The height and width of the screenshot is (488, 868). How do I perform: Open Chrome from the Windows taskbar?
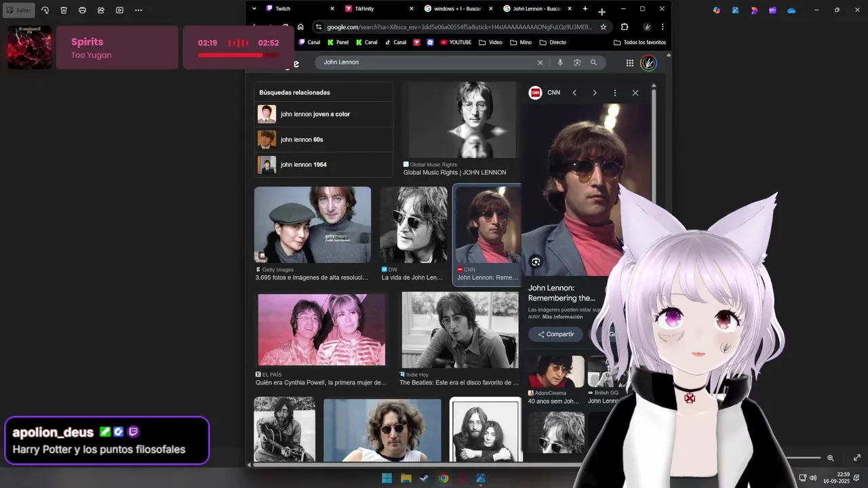point(443,479)
